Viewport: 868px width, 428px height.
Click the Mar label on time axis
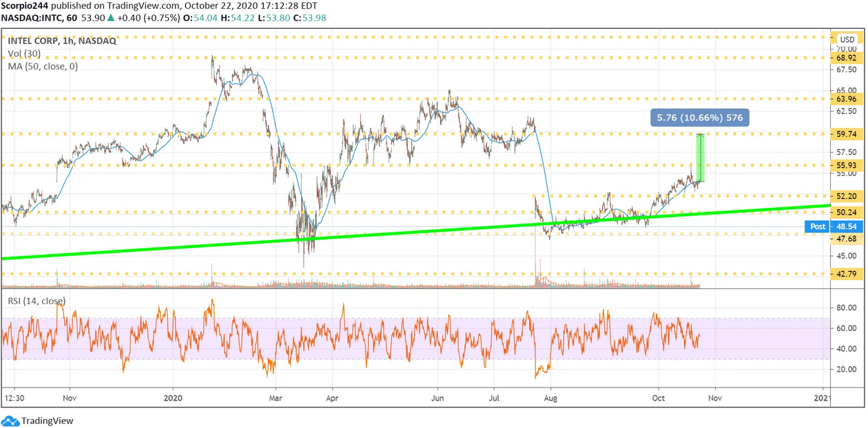coord(276,398)
